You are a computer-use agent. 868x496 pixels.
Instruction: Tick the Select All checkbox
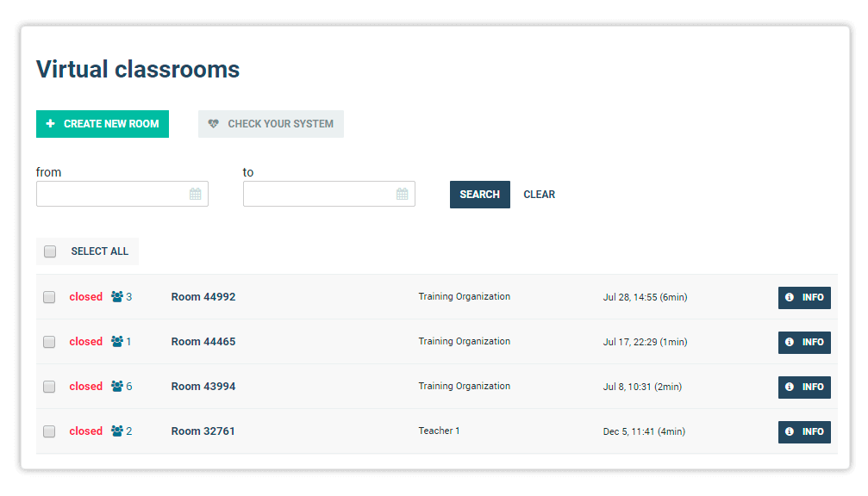[50, 251]
